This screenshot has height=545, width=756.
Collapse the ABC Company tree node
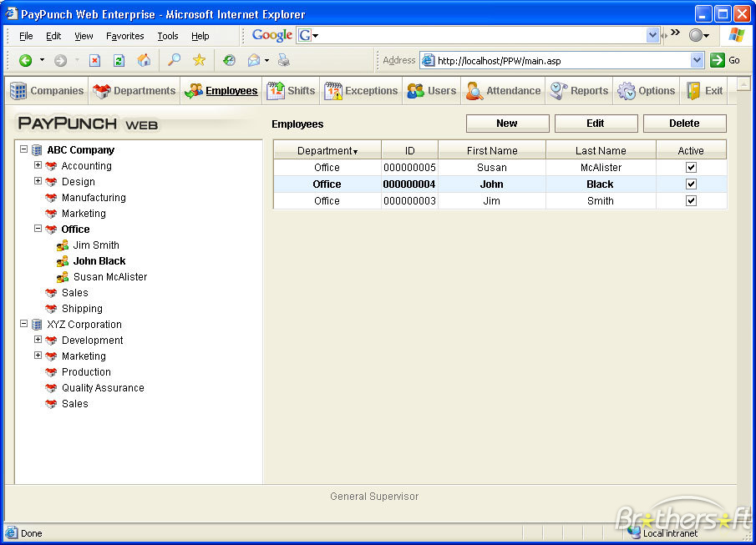[x=23, y=149]
